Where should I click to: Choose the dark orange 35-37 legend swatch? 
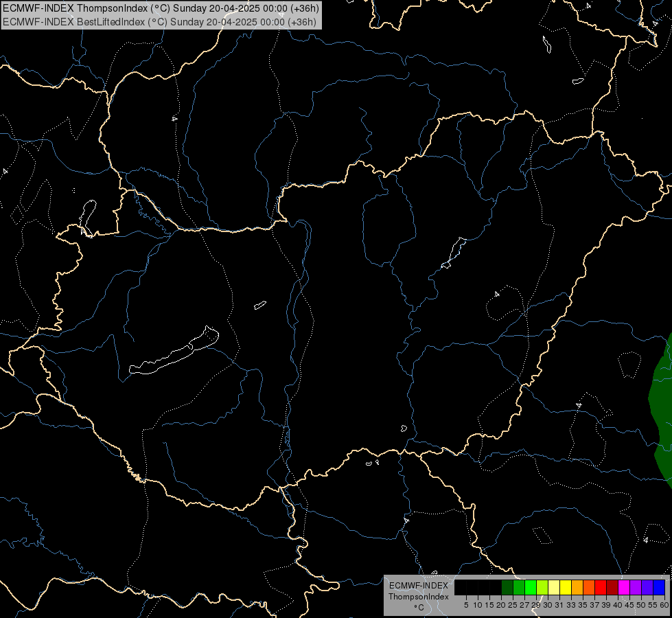point(589,588)
